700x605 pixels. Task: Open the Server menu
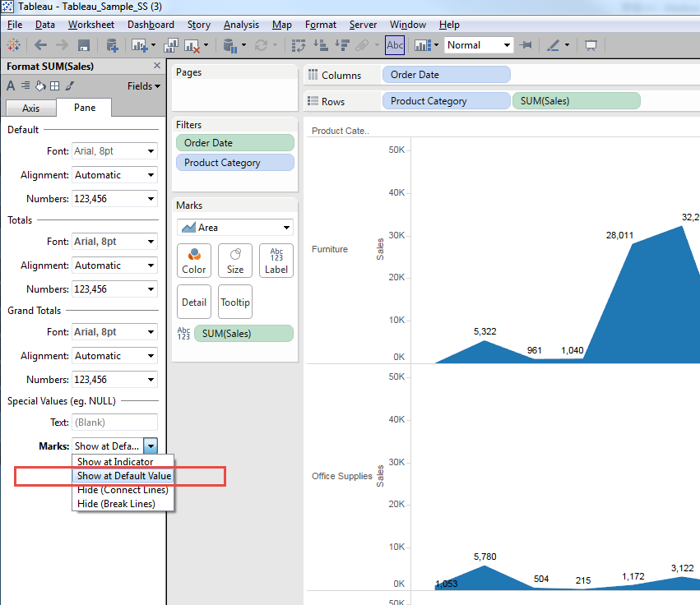point(363,25)
